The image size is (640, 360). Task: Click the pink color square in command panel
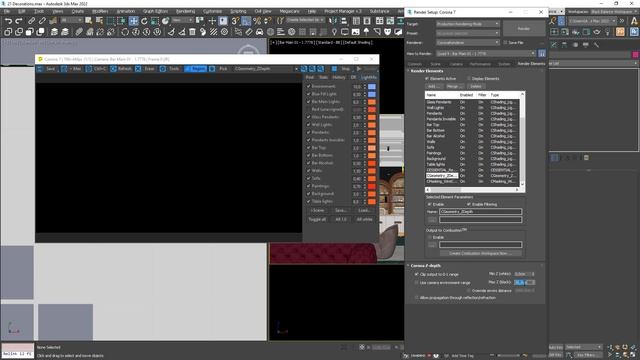pos(635,54)
